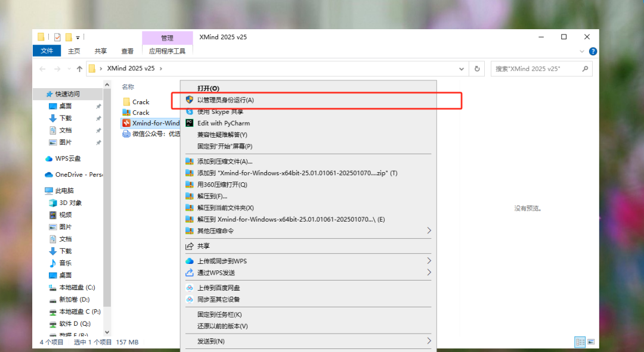Expand 上传或同步到WPS submenu arrow
The image size is (644, 352).
tap(429, 261)
